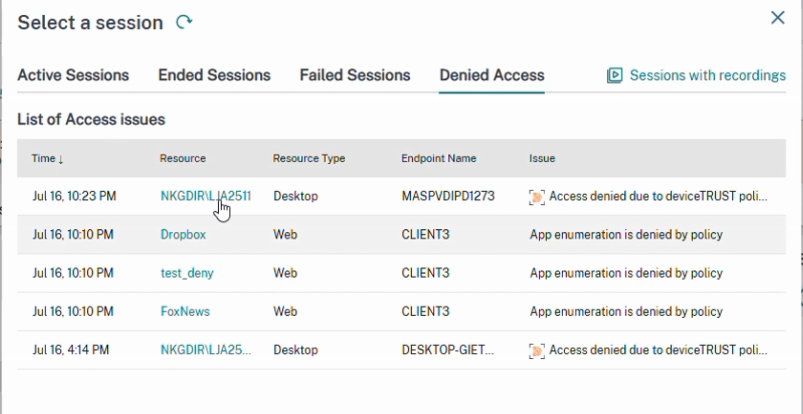Click the Resource Type column header
Image resolution: width=803 pixels, height=414 pixels.
[x=309, y=158]
